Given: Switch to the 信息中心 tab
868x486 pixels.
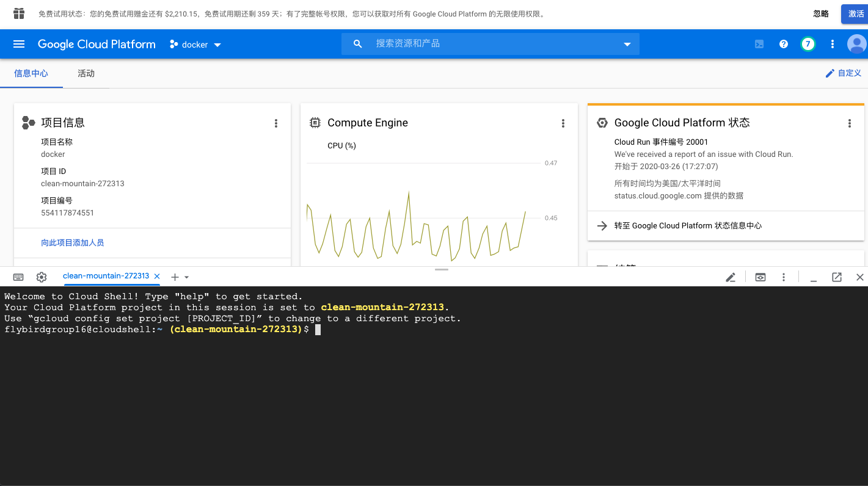Looking at the screenshot, I should pyautogui.click(x=31, y=73).
